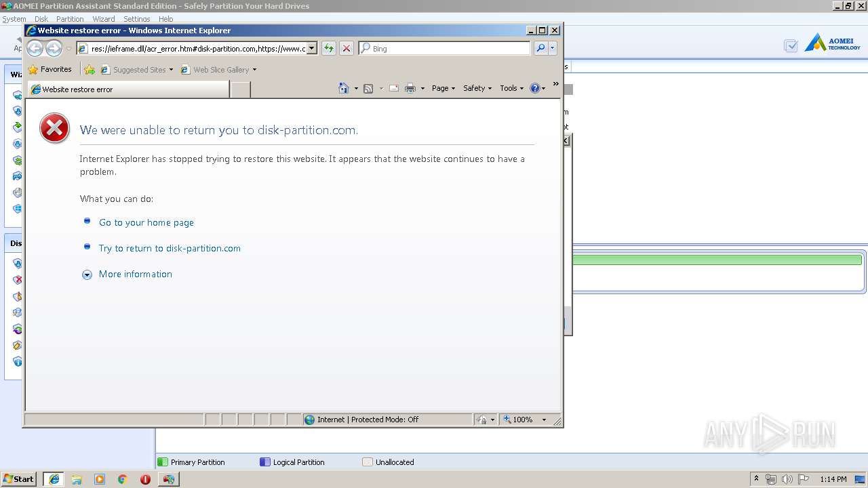This screenshot has width=868, height=488.
Task: Open Partition menu in AOMEI window
Action: pyautogui.click(x=70, y=19)
